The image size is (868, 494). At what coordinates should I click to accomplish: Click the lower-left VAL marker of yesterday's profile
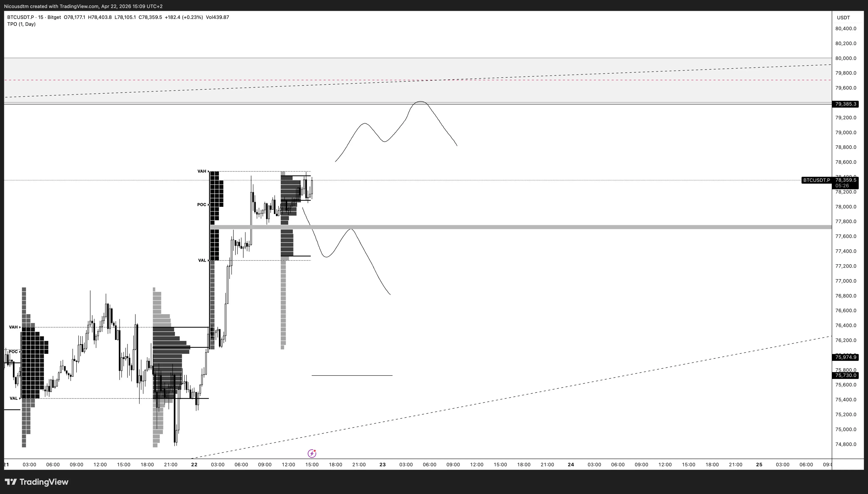[x=15, y=398]
